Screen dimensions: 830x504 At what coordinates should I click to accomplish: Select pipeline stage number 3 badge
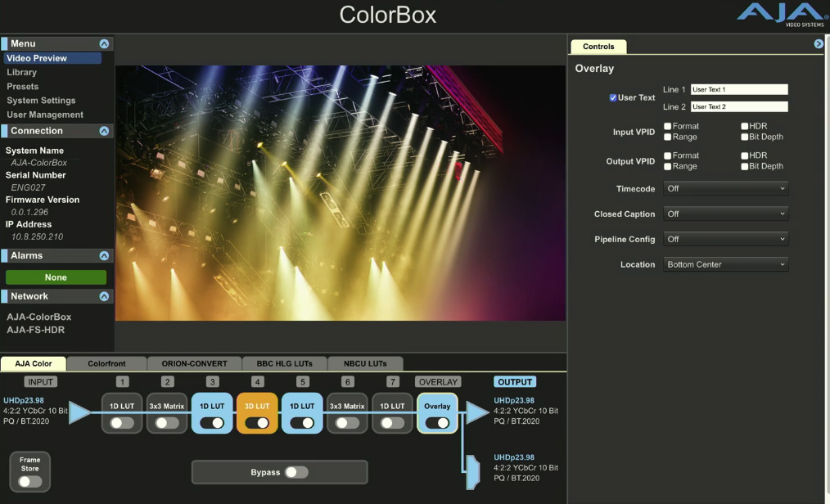tap(212, 382)
